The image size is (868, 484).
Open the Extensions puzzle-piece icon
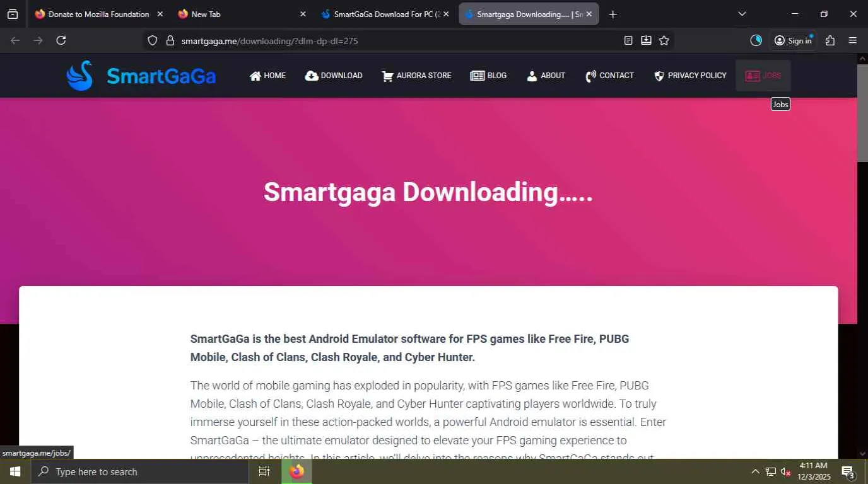(x=830, y=40)
